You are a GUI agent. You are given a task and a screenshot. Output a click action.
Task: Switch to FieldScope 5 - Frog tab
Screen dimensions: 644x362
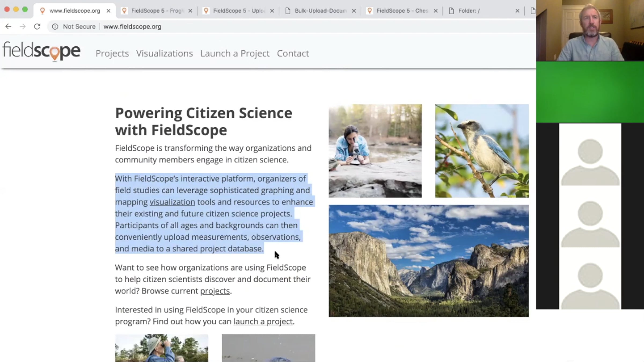(x=157, y=11)
